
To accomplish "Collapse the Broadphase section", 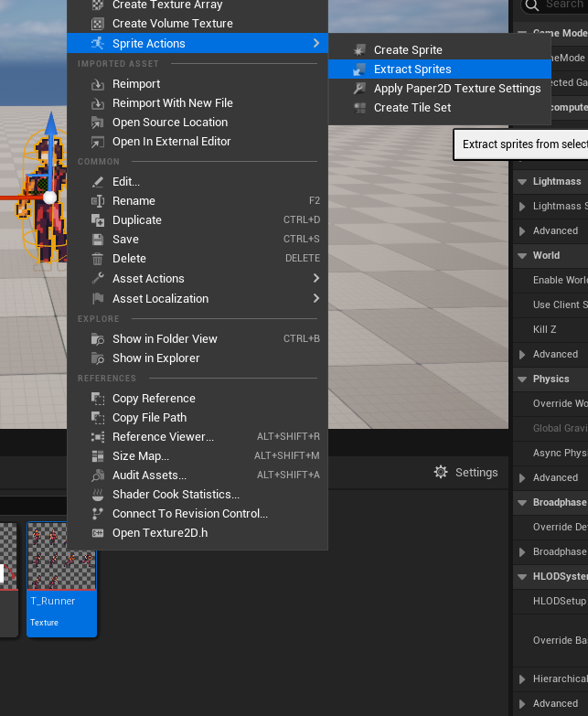I will [x=522, y=503].
